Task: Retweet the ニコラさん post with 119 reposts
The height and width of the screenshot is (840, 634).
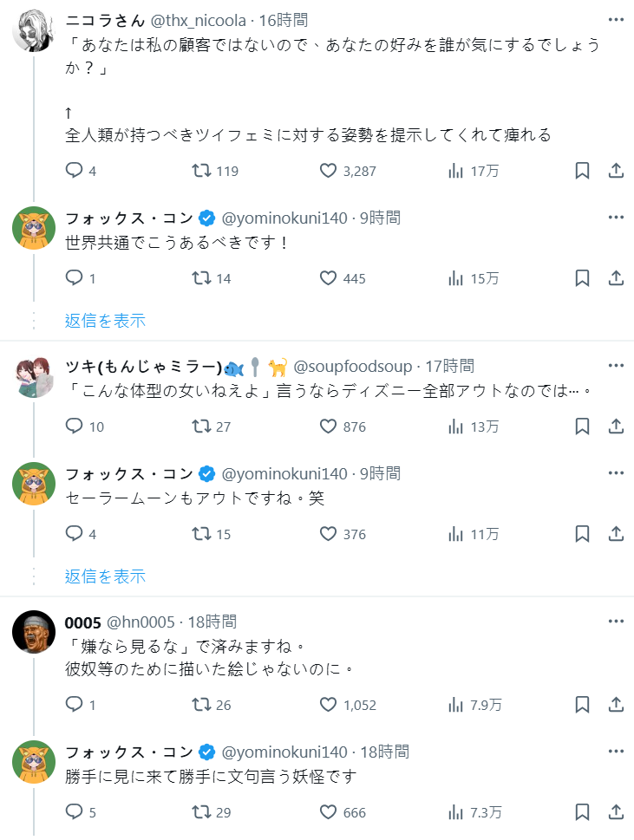Action: coord(201,171)
